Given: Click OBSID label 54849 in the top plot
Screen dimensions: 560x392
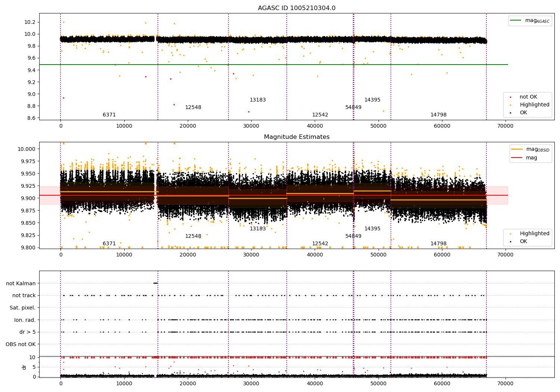Looking at the screenshot, I should (x=353, y=108).
